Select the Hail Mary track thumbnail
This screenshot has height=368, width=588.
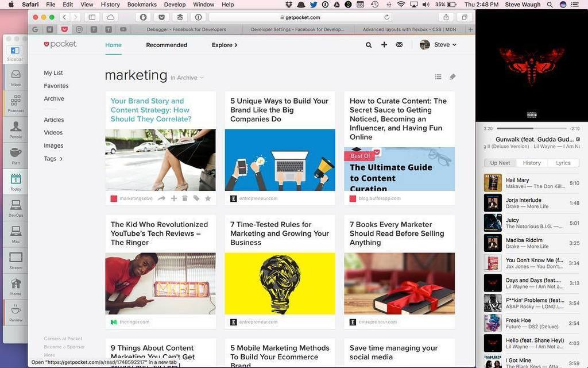(x=493, y=183)
